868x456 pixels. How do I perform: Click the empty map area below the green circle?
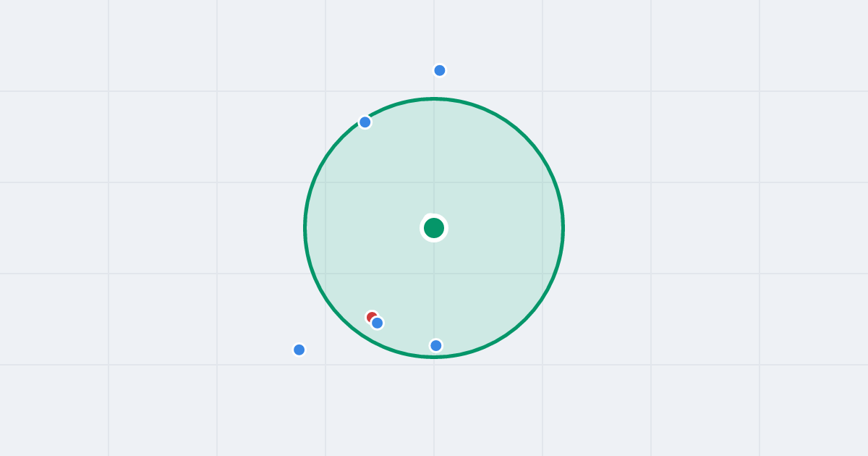point(434,409)
